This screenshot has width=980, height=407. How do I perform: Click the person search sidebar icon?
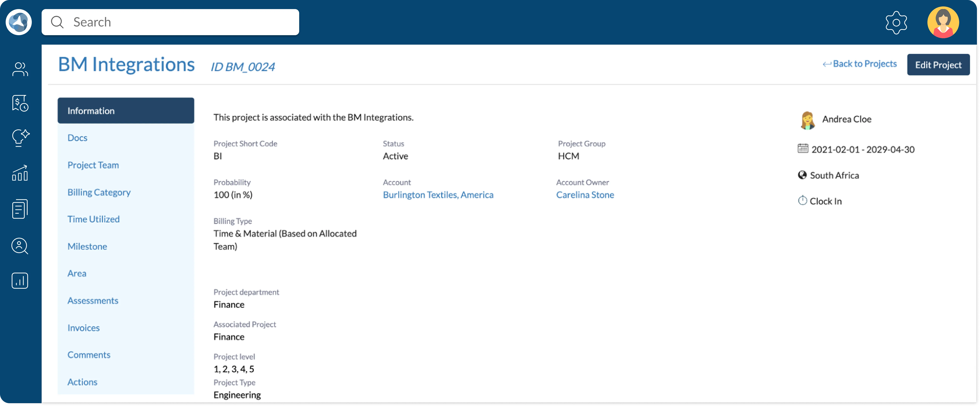coord(20,246)
